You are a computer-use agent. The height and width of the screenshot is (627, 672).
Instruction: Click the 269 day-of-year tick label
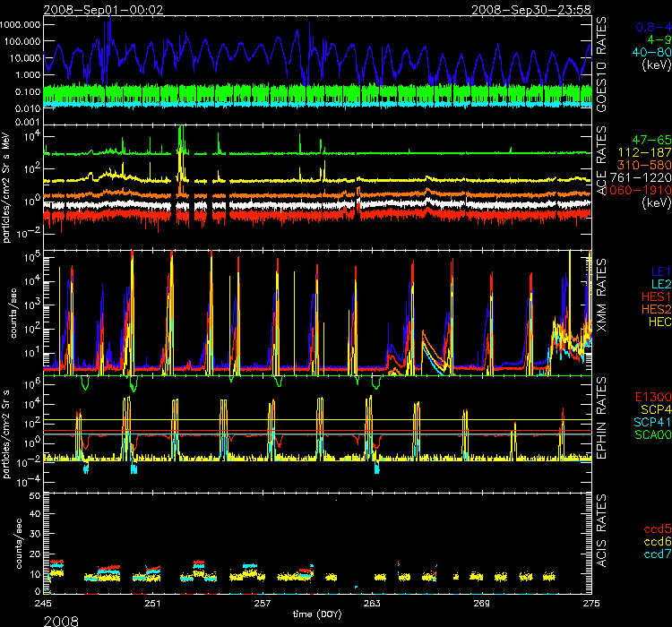[481, 604]
